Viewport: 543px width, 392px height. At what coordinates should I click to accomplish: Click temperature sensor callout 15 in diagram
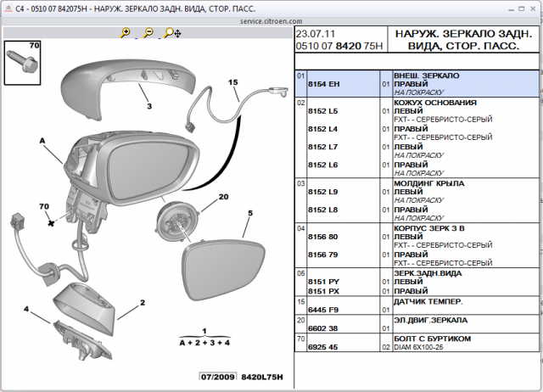point(232,82)
